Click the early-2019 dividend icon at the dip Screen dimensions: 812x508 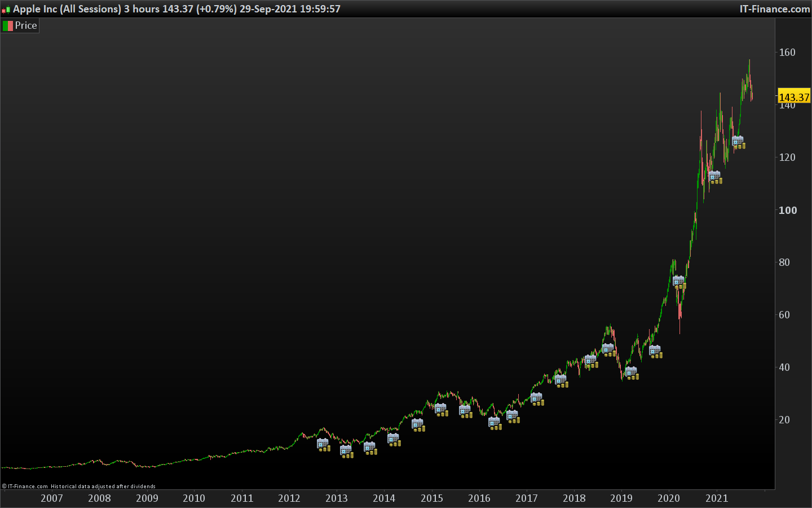click(x=632, y=373)
